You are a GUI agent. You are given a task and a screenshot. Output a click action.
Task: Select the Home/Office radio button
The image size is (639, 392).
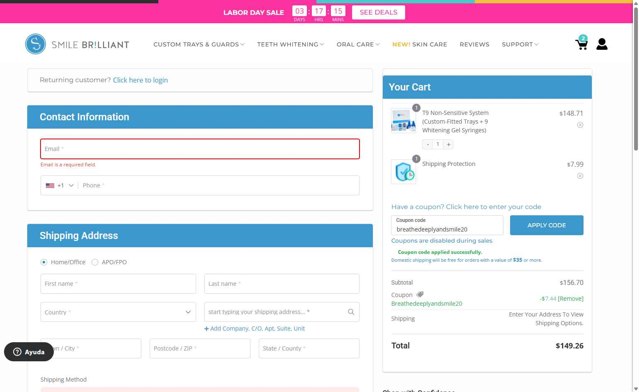coord(44,262)
